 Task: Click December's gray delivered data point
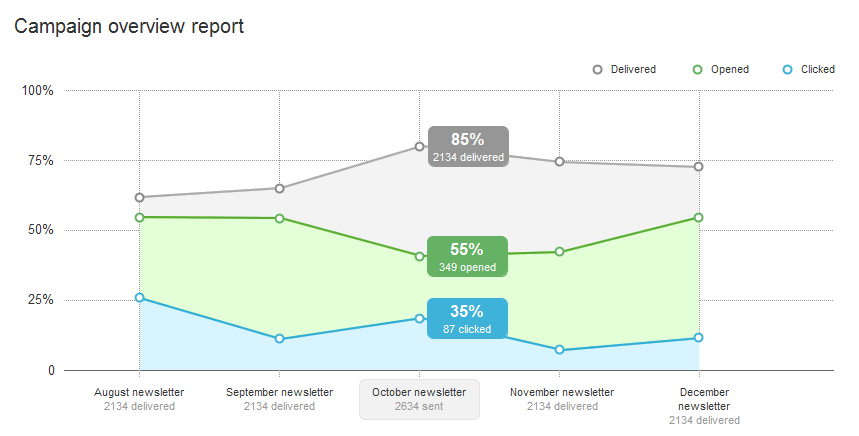point(699,167)
